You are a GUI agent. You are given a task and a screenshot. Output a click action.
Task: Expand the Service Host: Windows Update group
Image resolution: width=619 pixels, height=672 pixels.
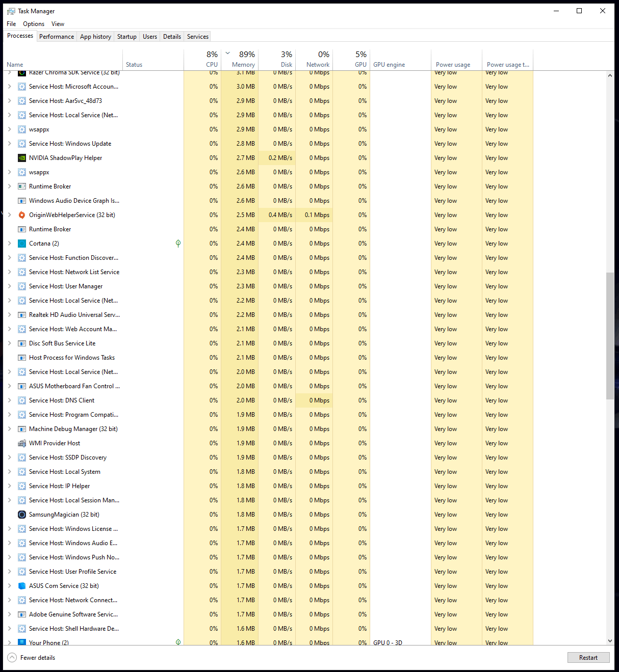[9, 144]
